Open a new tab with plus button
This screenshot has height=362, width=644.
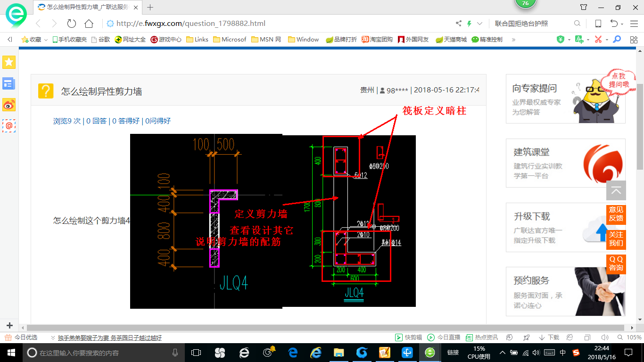(x=150, y=7)
